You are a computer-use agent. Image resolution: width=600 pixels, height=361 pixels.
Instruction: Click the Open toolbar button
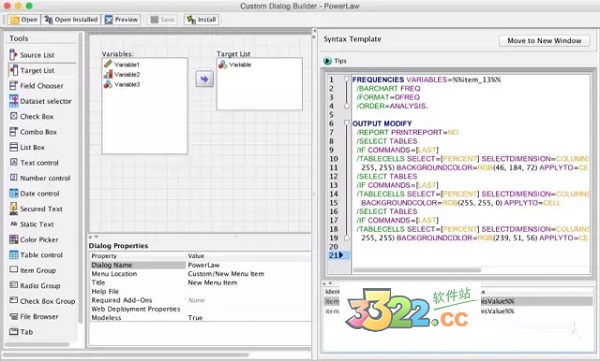(24, 20)
